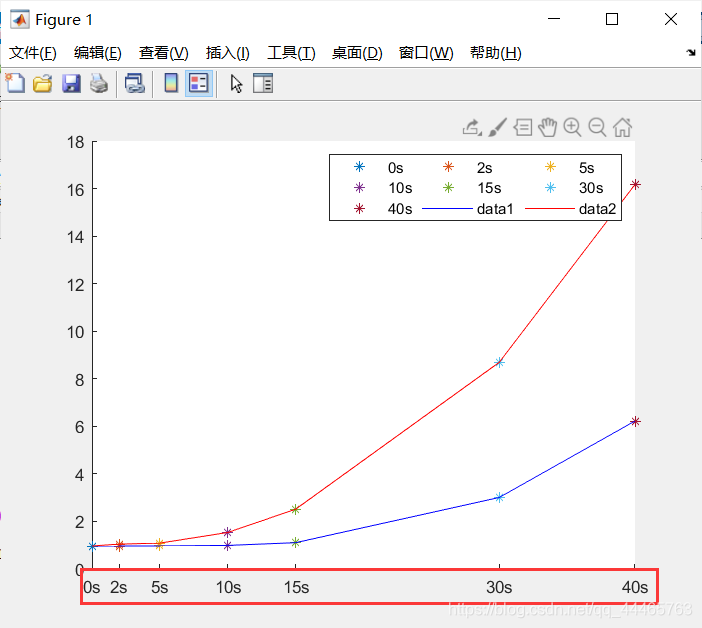Click the dock figure arrow icon
702x628 pixels.
(691, 53)
